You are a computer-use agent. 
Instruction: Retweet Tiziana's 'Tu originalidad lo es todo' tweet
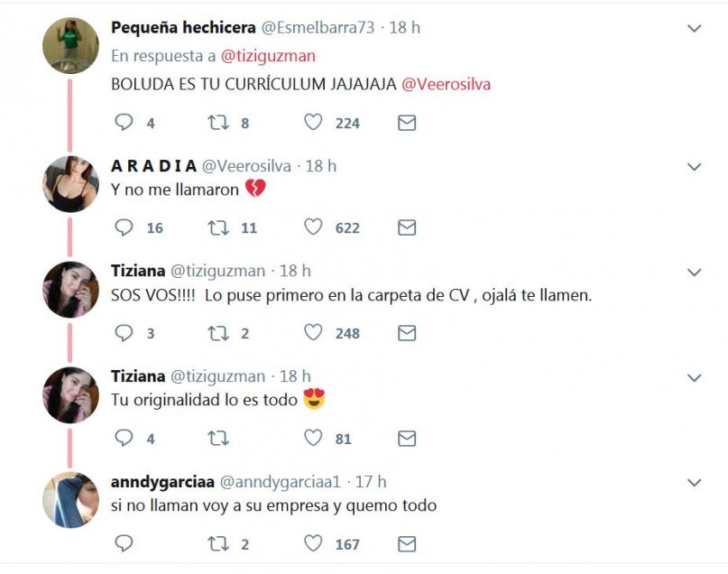(218, 439)
